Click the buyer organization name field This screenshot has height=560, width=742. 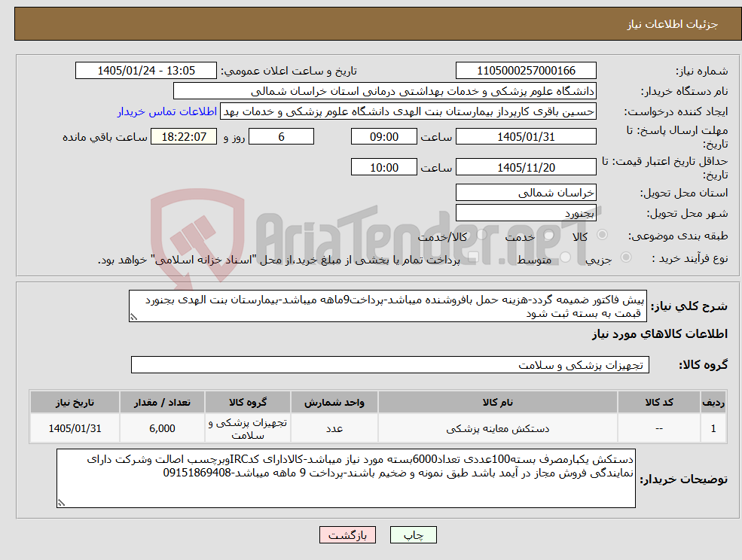tap(385, 91)
